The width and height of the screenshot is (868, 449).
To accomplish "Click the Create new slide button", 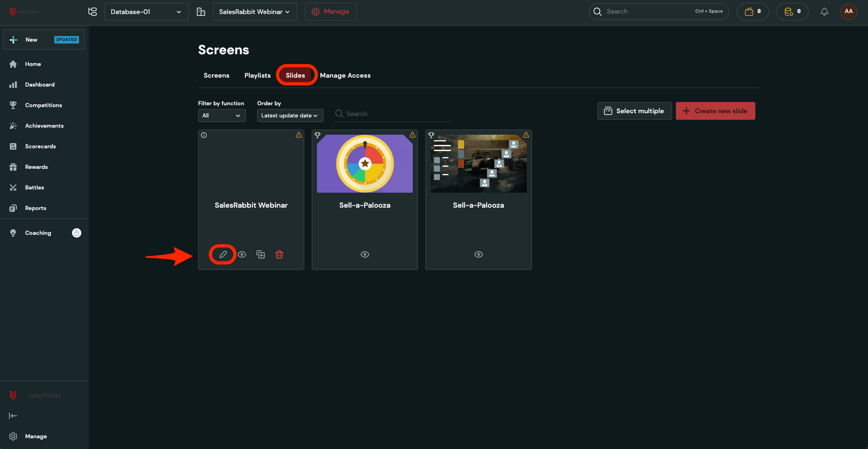I will [715, 111].
